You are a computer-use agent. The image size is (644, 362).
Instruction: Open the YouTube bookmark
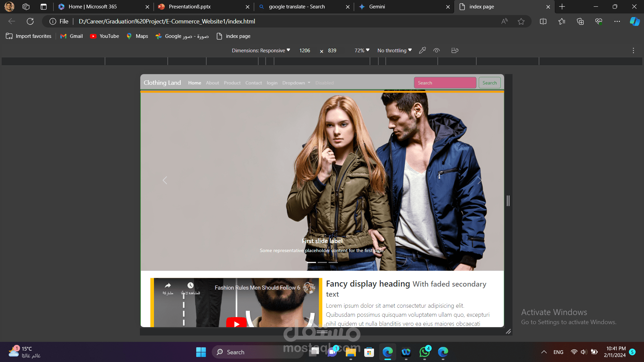tap(104, 36)
